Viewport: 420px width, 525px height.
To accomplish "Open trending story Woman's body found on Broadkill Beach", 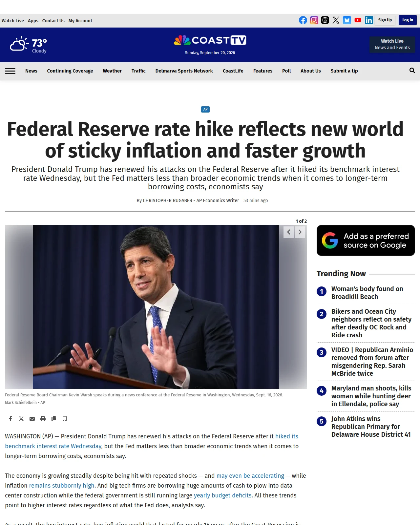I will 367,293.
